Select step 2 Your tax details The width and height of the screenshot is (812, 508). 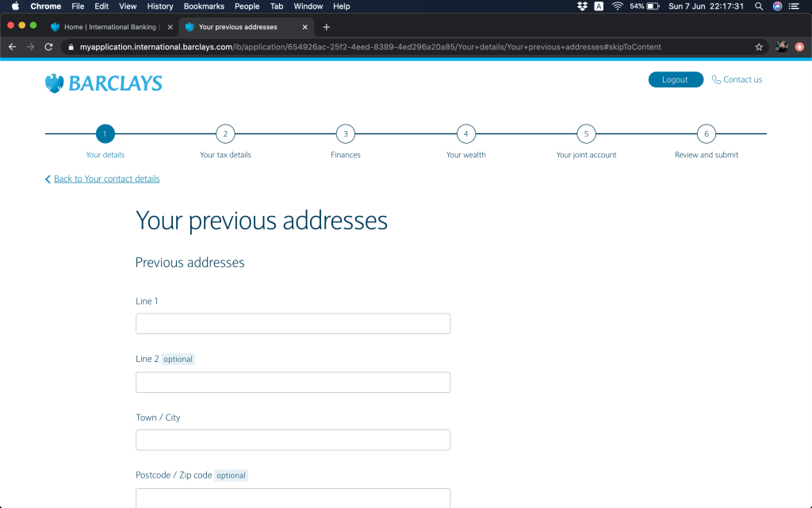pos(225,134)
